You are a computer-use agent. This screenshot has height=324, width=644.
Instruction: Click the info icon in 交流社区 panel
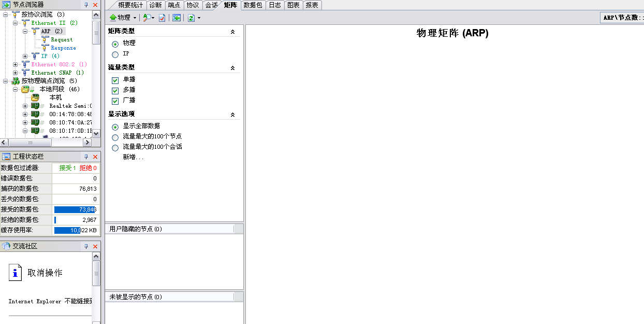15,273
